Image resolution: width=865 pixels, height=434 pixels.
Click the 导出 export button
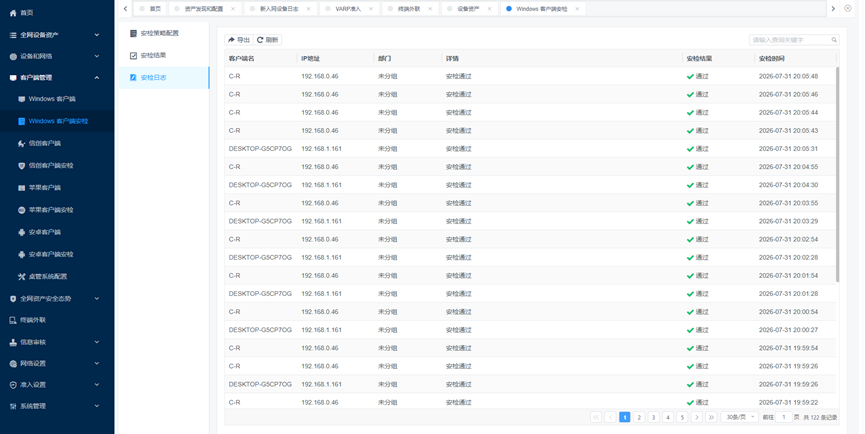point(238,40)
